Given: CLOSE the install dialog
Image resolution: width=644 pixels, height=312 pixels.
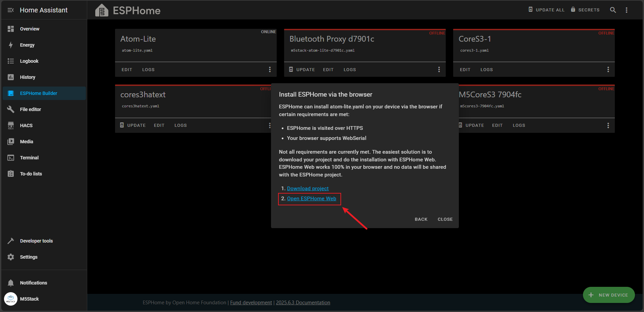Looking at the screenshot, I should click(x=445, y=219).
